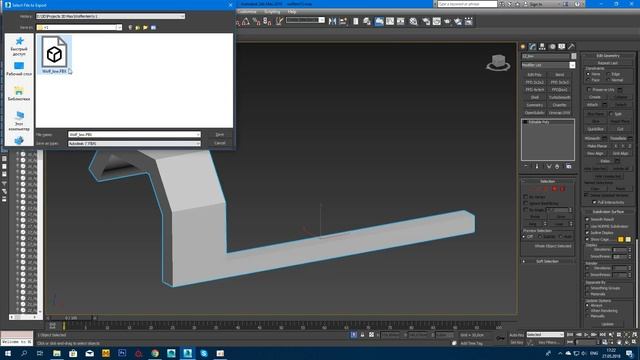The height and width of the screenshot is (360, 640).
Task: Click Remove Modifier trash icon
Action: (557, 167)
